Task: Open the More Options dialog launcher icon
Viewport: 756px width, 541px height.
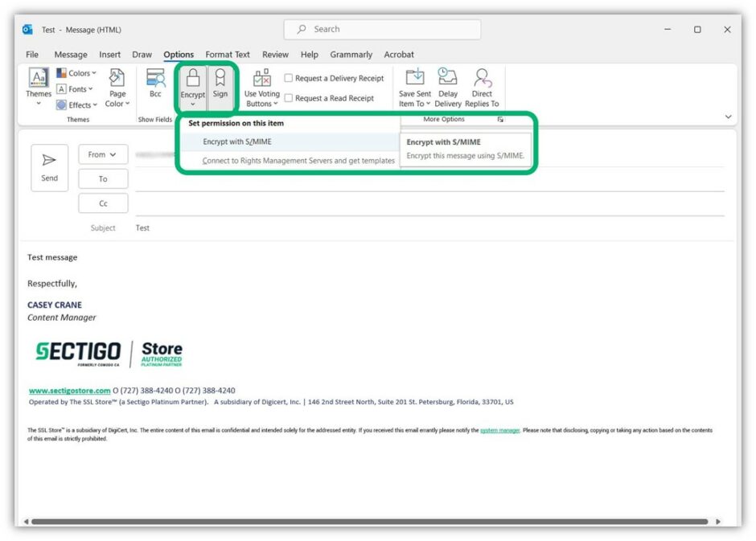Action: [500, 117]
